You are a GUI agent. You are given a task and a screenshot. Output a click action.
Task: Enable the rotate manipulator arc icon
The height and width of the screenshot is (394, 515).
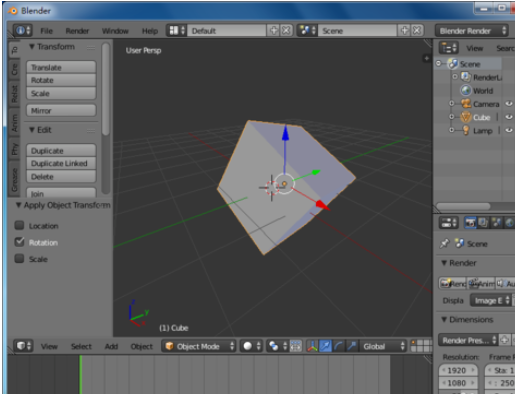pos(338,346)
